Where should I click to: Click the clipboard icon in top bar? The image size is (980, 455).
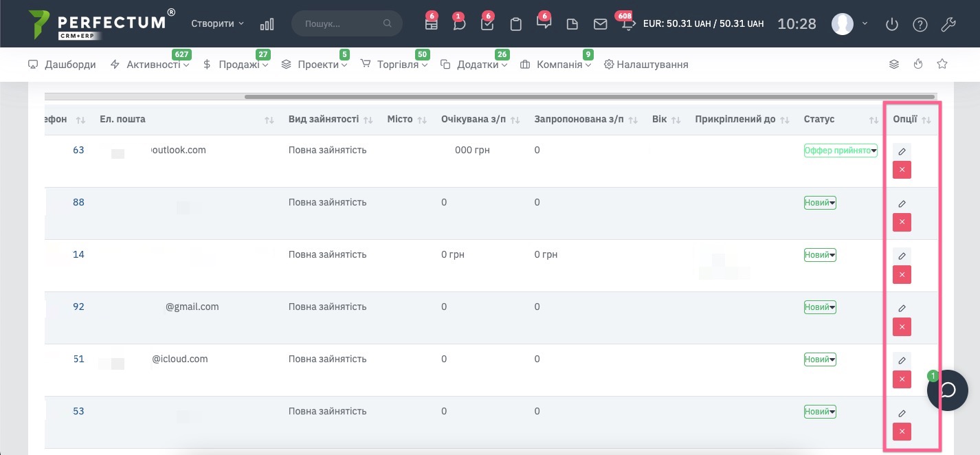pyautogui.click(x=515, y=24)
